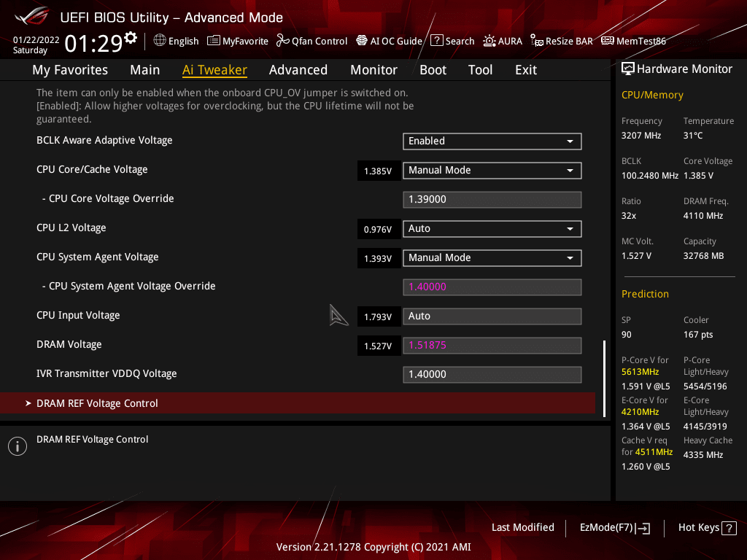Screen dimensions: 747x560
Task: Click IVR Transmitter VDDQ Voltage field
Action: click(x=492, y=375)
